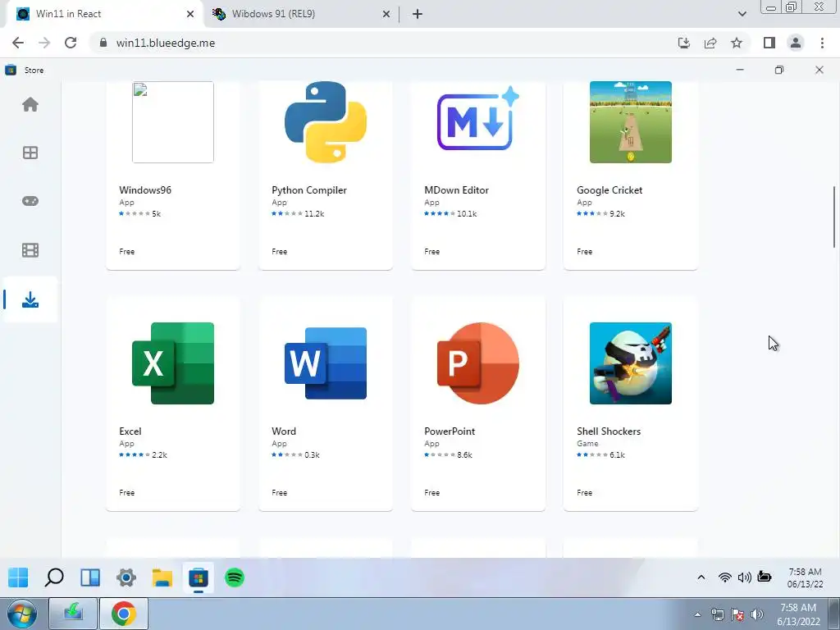Click the Windows 7 tray network icon
The height and width of the screenshot is (630, 840).
717,614
